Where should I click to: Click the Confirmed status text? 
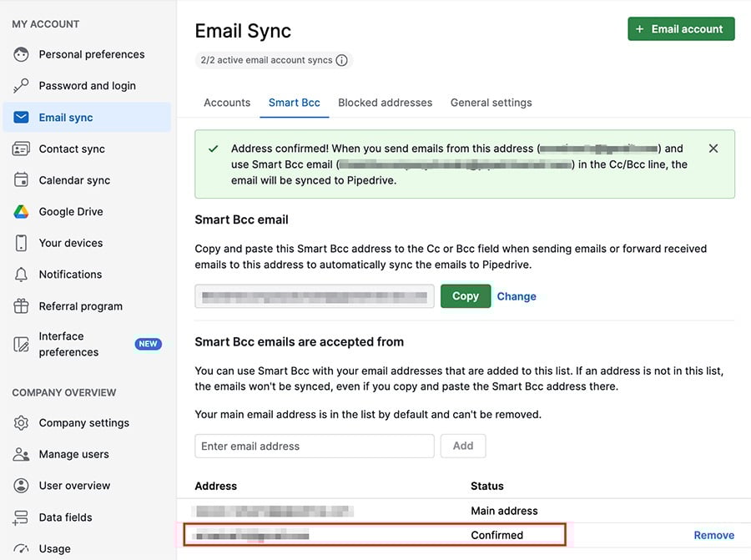[x=496, y=535]
